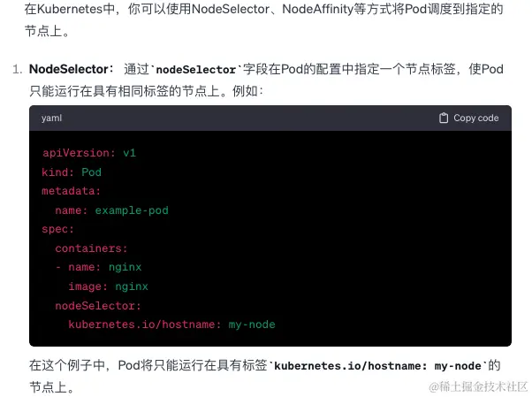Click the "kind: Pod" code line
The image size is (532, 397).
pyautogui.click(x=72, y=172)
